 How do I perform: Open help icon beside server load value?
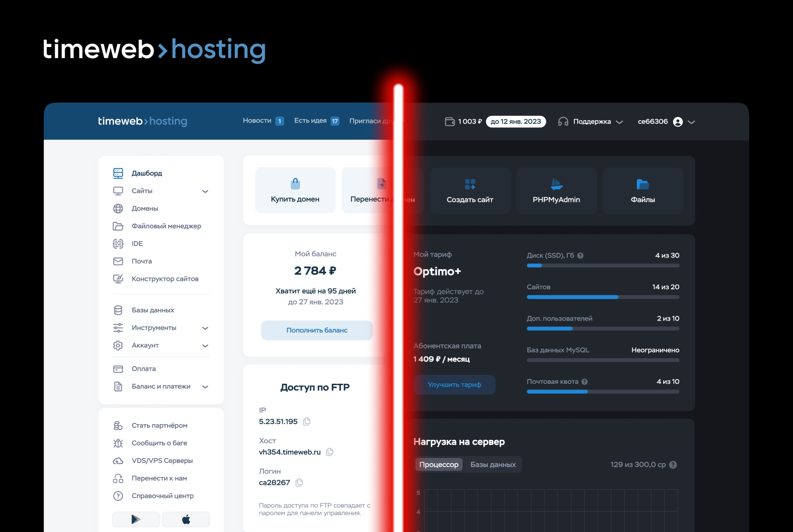[673, 465]
